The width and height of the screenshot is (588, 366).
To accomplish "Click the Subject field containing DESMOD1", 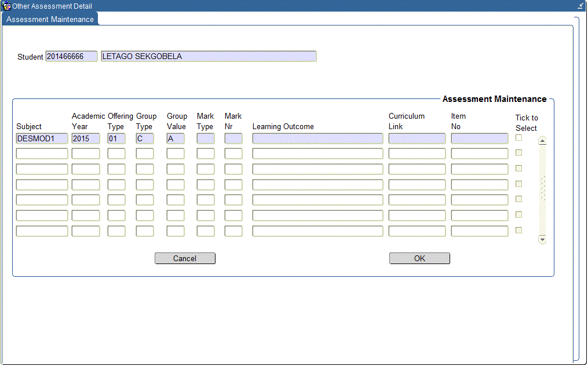I will (x=41, y=138).
